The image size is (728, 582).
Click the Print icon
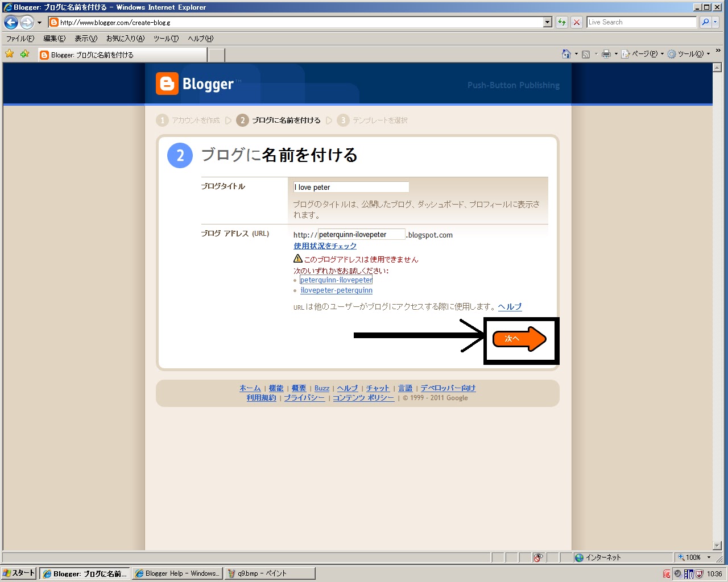click(x=606, y=54)
